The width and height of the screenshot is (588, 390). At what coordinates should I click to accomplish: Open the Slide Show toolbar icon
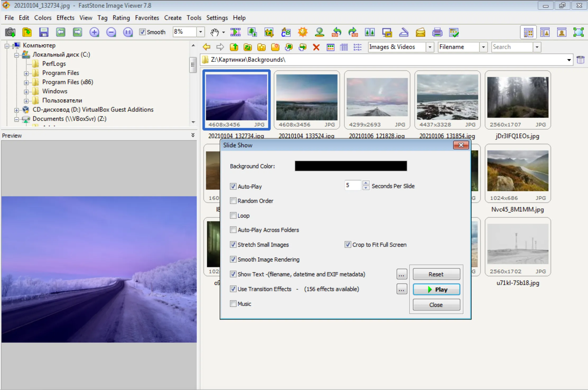click(x=235, y=32)
